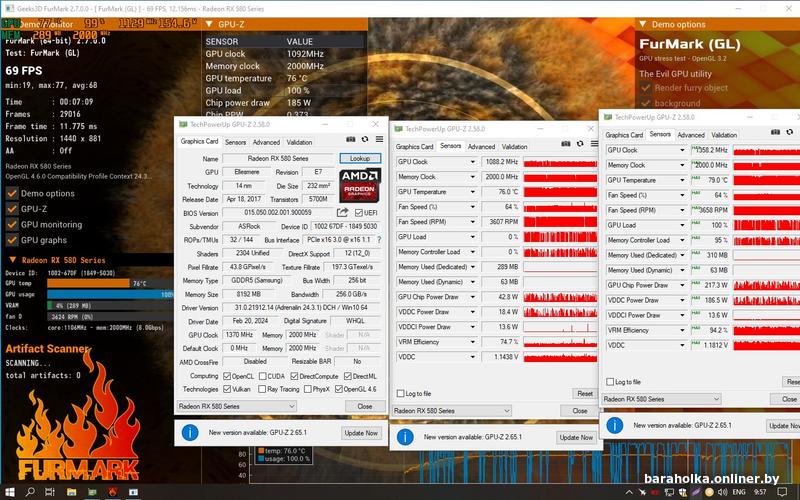Click GPU-Z green icon on taskbar
800x500 pixels.
click(x=92, y=492)
